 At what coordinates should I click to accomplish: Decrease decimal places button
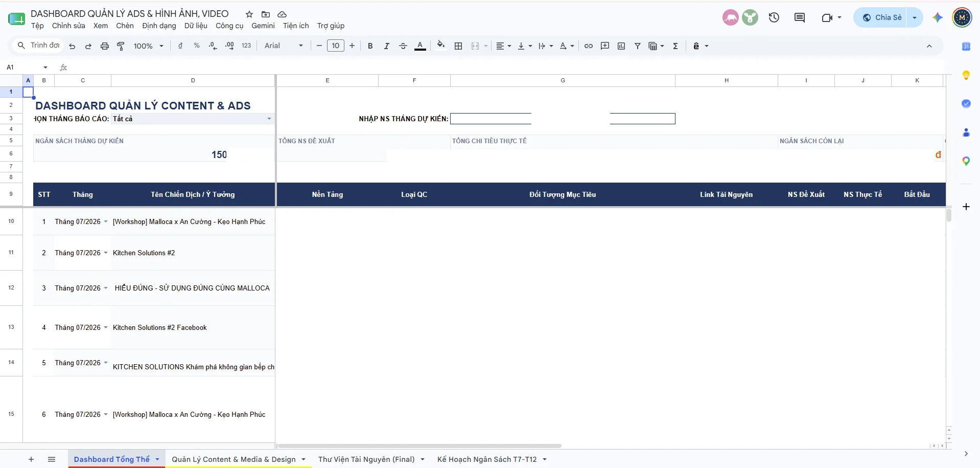coord(213,46)
